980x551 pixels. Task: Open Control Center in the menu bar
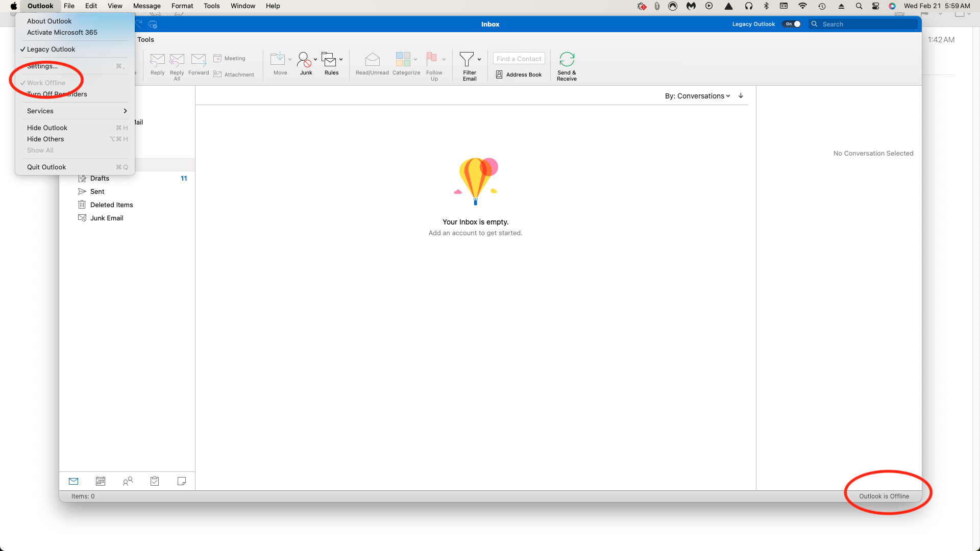pyautogui.click(x=876, y=6)
